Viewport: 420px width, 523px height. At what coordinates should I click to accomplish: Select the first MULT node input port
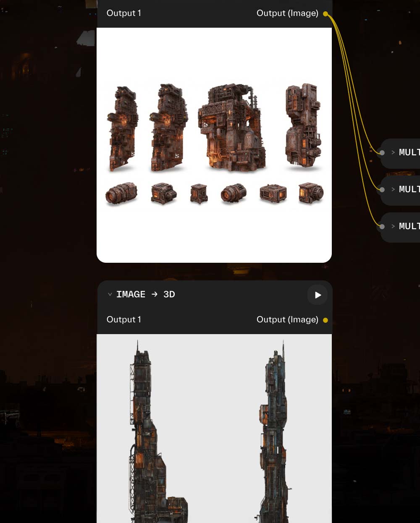382,153
